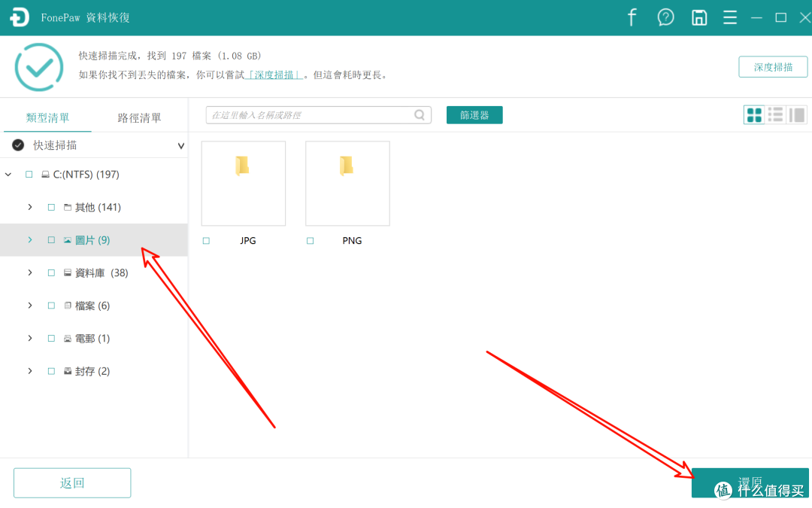Switch to the 類型清單 tab
Screen dimensions: 812x508
[47, 117]
